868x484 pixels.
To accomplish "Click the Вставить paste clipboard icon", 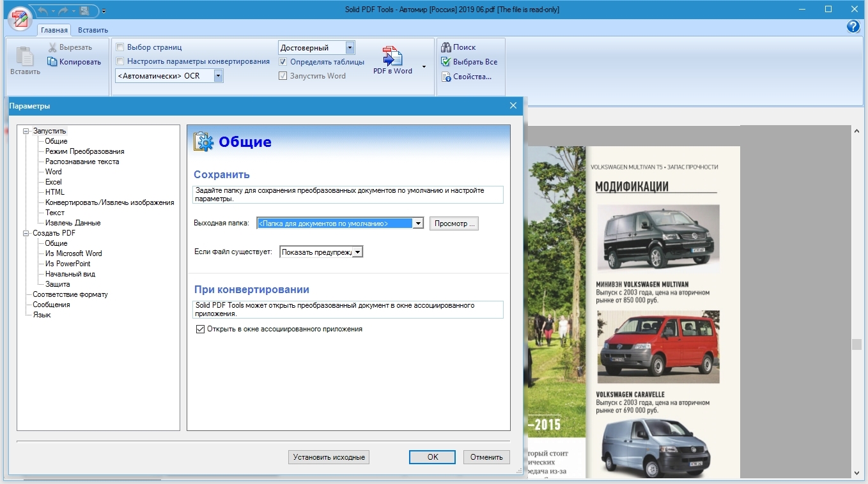I will point(25,57).
